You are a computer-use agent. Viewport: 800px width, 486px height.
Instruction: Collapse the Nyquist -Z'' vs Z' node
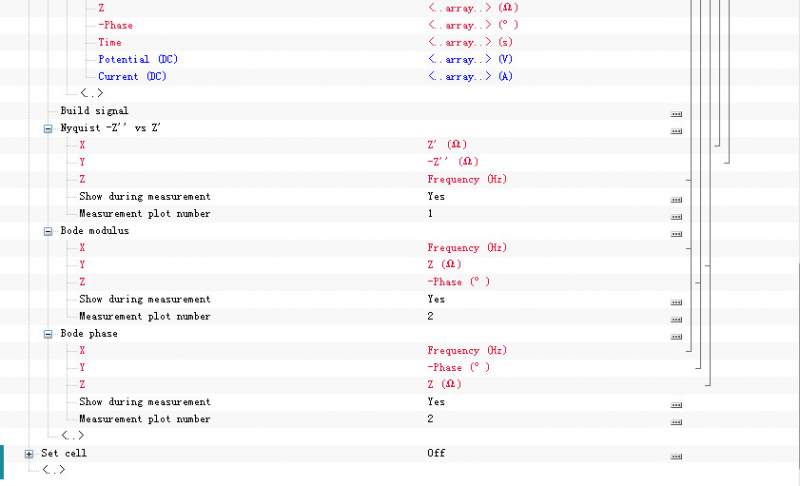coord(47,129)
